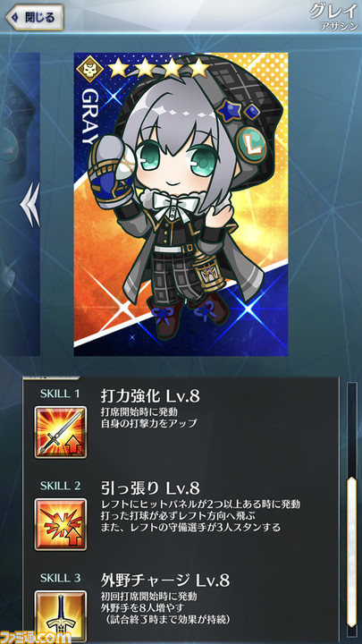
Task: Click the グレイ character name header
Action: point(333,12)
